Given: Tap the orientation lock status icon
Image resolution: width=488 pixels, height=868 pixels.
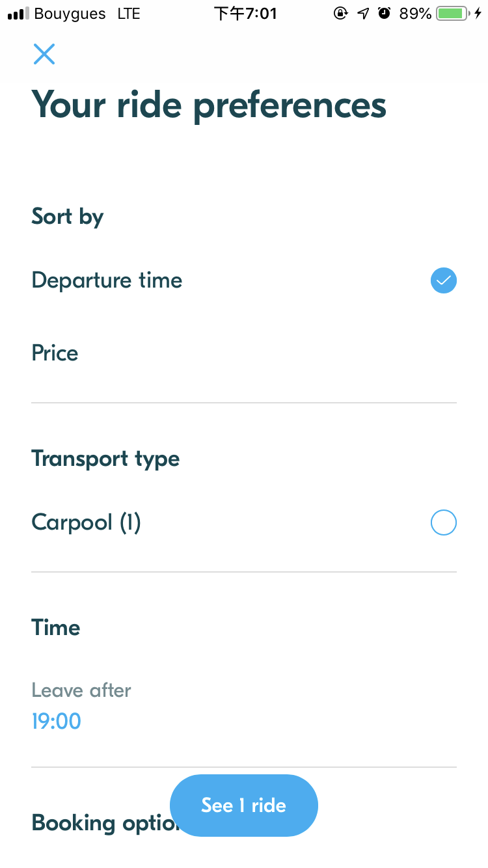Looking at the screenshot, I should pos(340,14).
